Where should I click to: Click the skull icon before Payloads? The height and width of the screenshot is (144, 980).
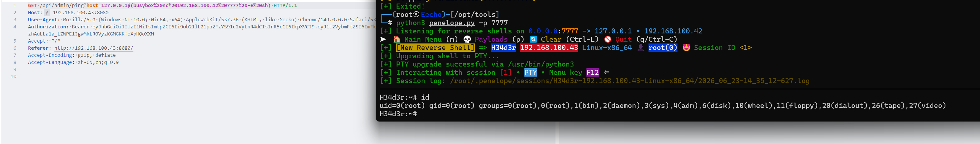(467, 39)
